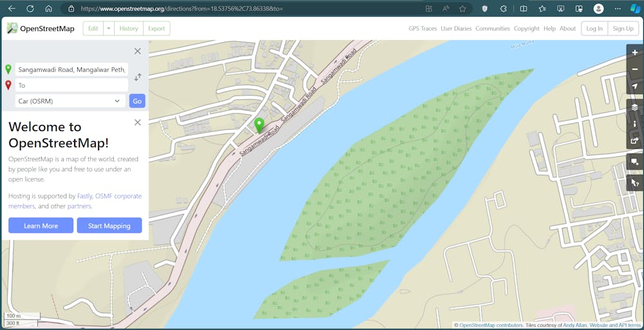
Task: Open the share map panel
Action: pyautogui.click(x=635, y=140)
